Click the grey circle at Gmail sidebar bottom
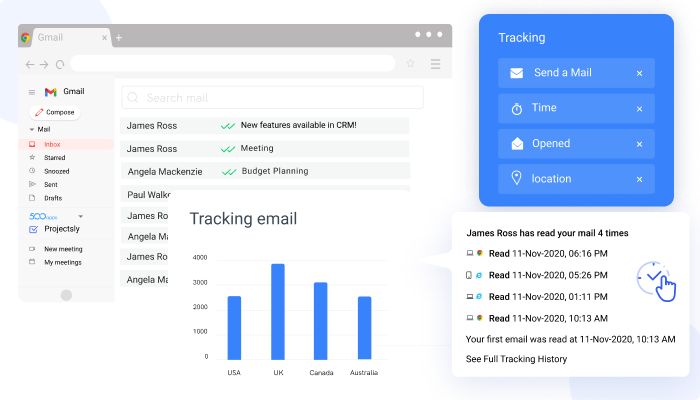 (67, 295)
